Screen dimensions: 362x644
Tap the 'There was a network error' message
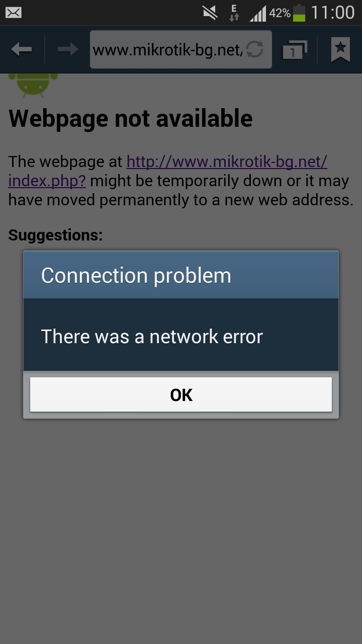click(152, 336)
